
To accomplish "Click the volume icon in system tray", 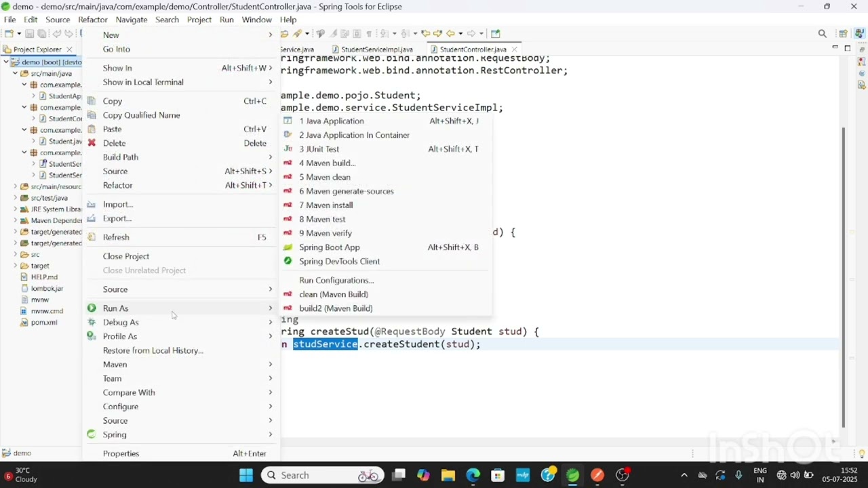I will click(795, 475).
